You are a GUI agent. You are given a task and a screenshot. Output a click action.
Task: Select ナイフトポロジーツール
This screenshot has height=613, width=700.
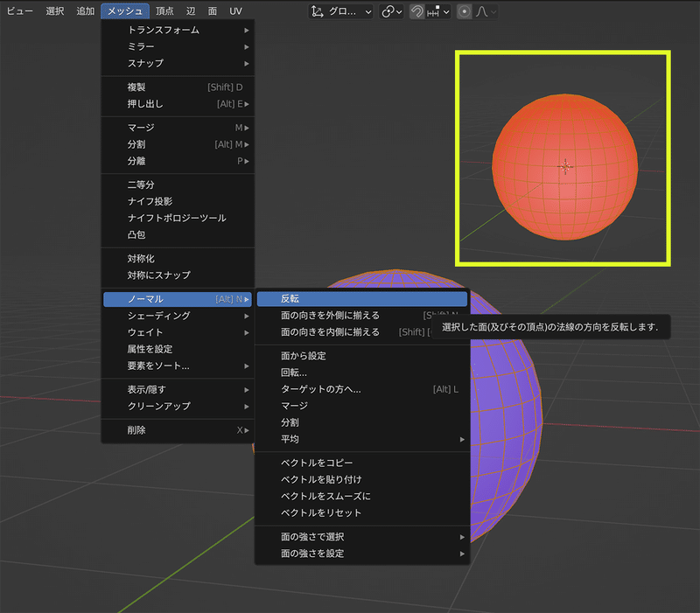[x=178, y=218]
